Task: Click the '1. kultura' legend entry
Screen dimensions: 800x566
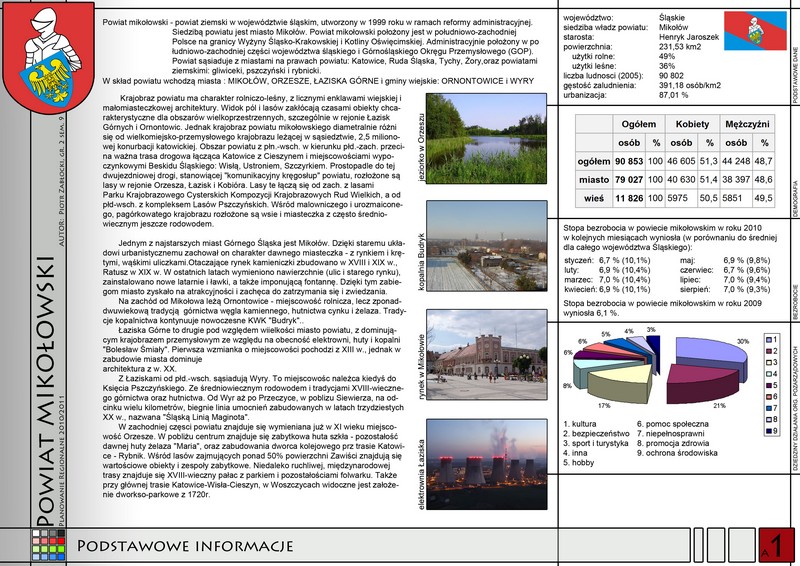Action: tap(580, 424)
